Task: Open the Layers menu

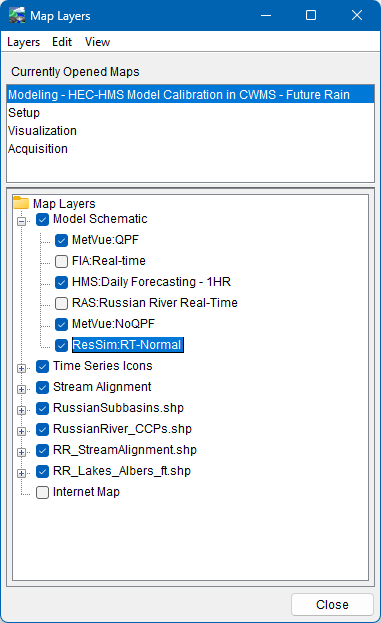Action: pos(23,42)
